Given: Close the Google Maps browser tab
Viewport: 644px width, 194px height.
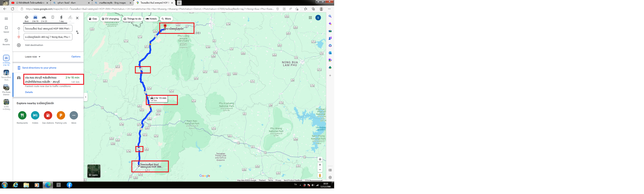Looking at the screenshot, I should point(172,3).
